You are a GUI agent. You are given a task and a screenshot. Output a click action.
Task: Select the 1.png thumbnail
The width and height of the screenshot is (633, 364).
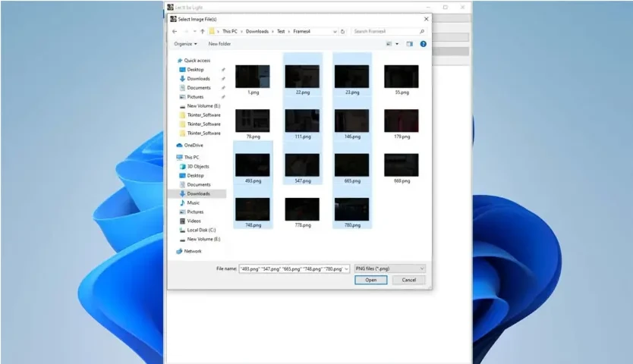[253, 77]
